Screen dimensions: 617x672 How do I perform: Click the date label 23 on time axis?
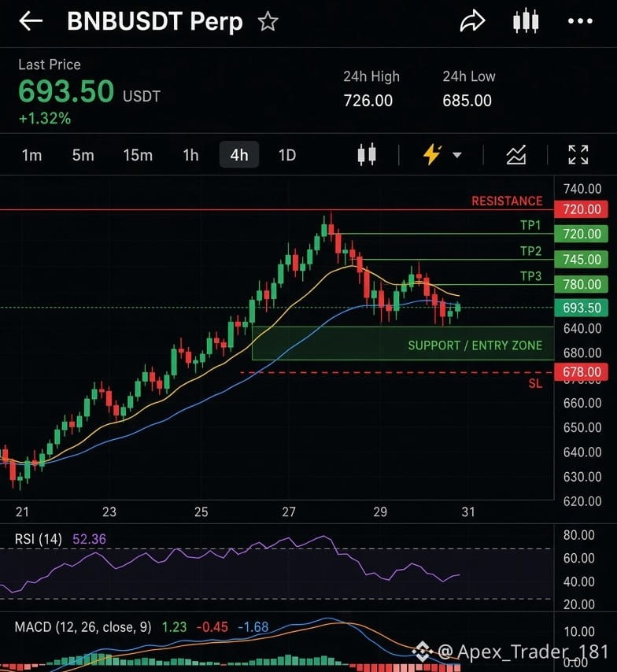(109, 511)
